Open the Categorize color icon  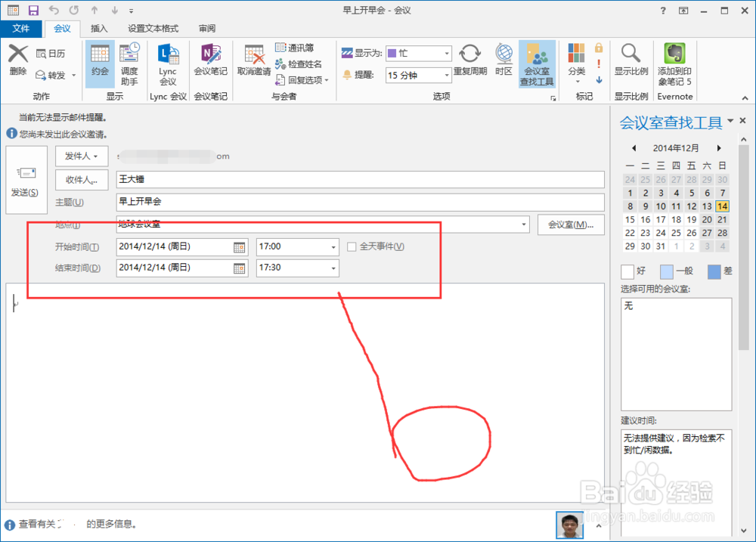[x=576, y=53]
